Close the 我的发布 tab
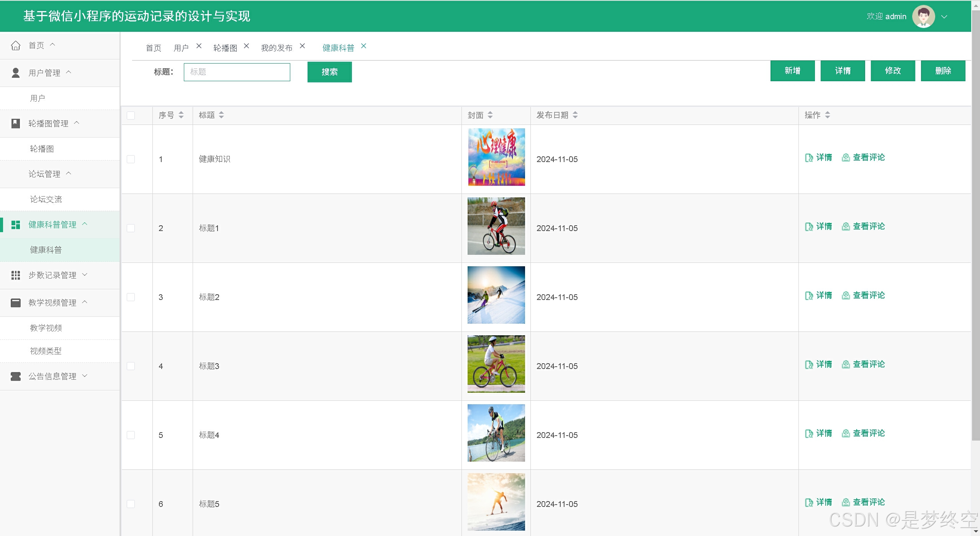 click(x=302, y=46)
